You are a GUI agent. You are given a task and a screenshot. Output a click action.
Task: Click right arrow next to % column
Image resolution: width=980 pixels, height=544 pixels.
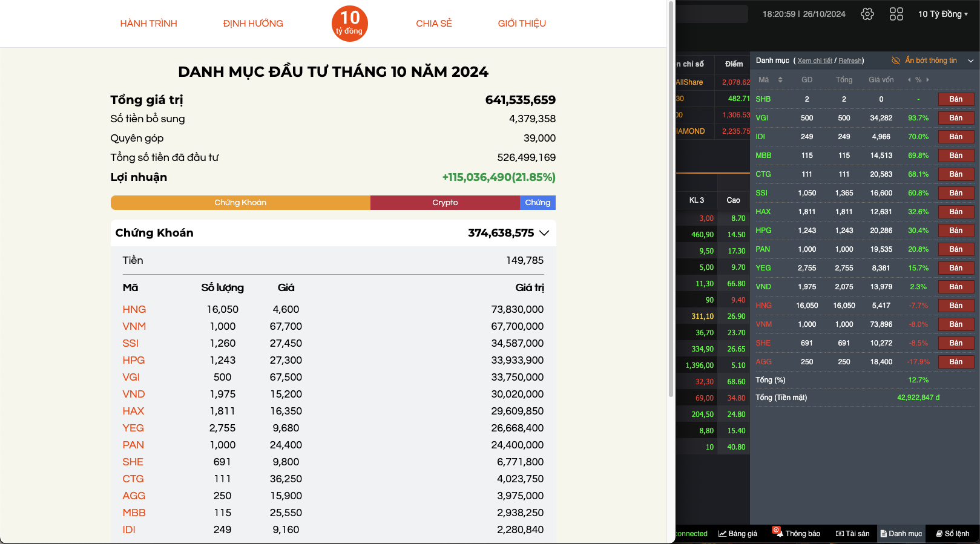click(x=927, y=80)
